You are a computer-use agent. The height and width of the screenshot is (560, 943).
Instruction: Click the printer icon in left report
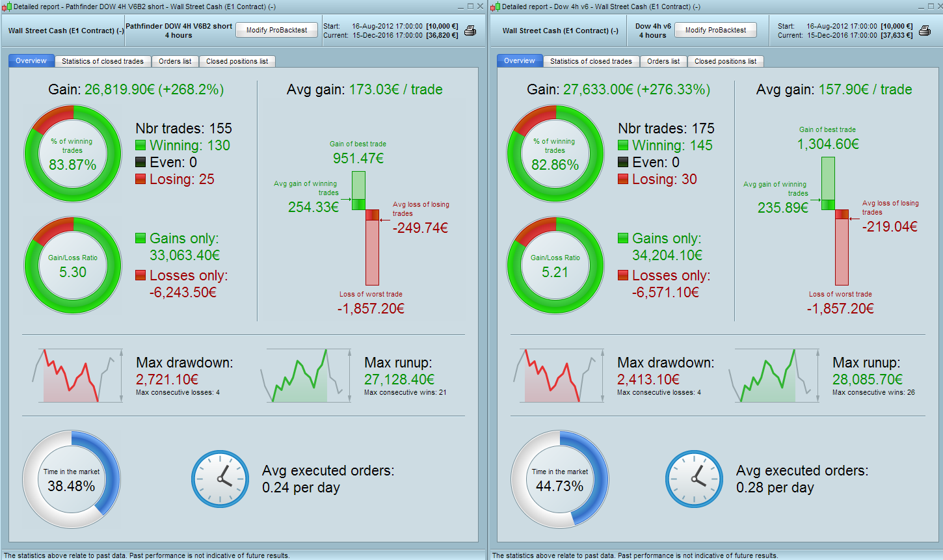[470, 31]
